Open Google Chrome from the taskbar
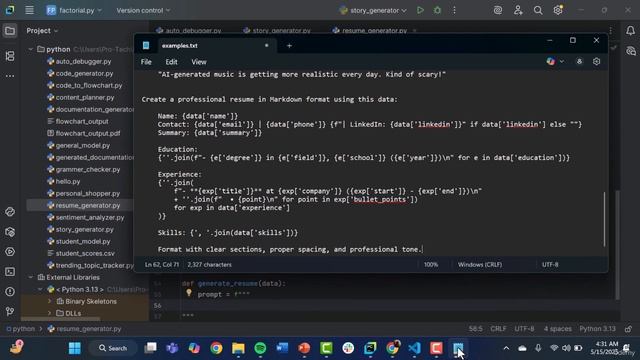Image resolution: width=640 pixels, height=360 pixels. coord(216,348)
